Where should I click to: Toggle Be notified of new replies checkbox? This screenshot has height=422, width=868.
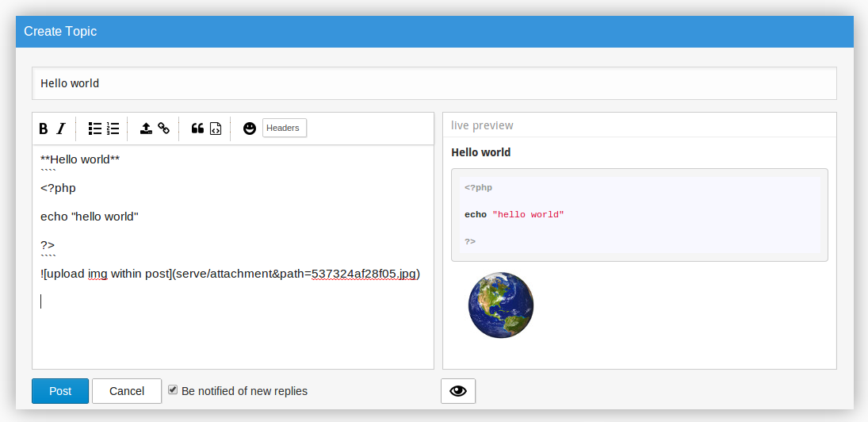(x=173, y=390)
